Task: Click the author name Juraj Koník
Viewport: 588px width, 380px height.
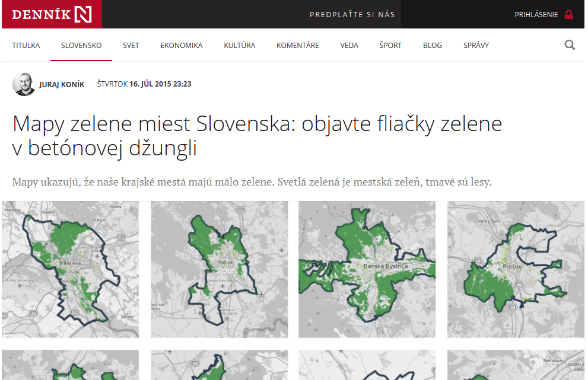Action: (62, 85)
